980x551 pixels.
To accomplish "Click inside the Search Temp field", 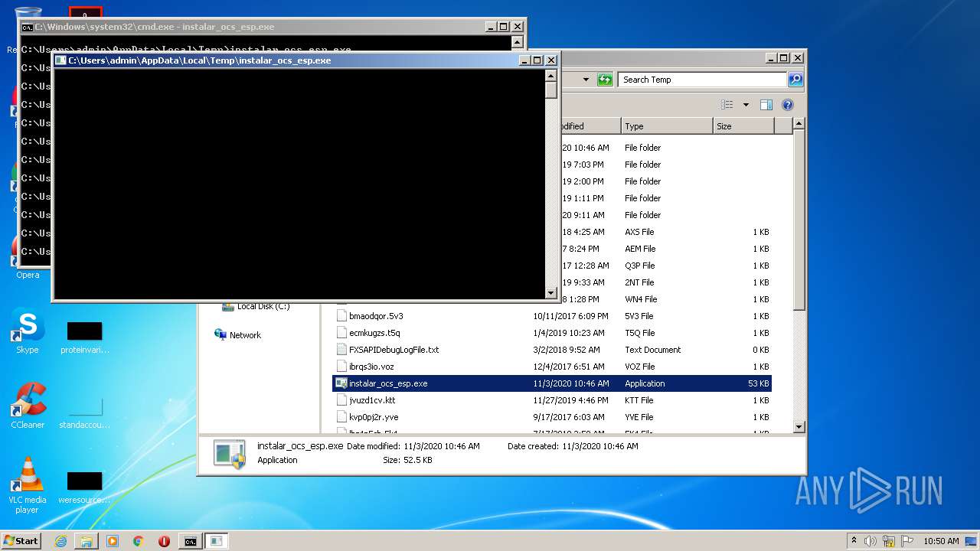I will tap(702, 80).
